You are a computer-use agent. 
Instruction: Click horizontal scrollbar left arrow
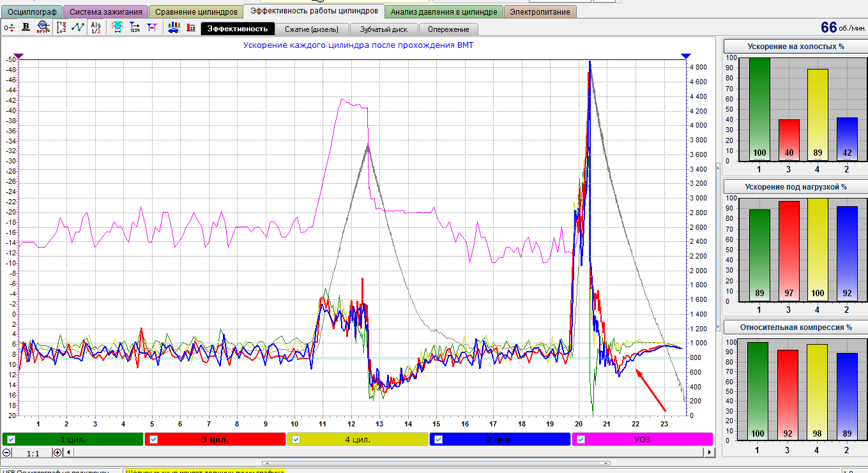68,453
